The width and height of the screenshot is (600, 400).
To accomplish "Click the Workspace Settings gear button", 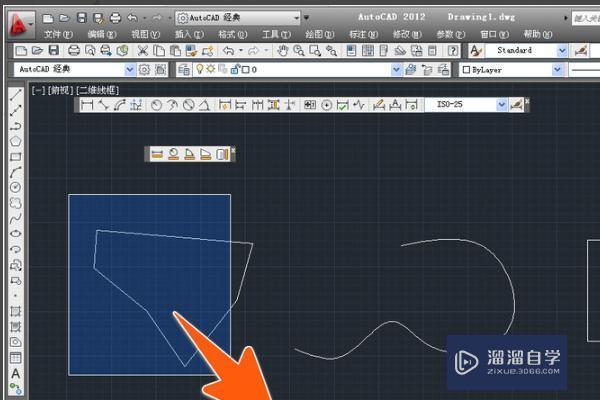I will click(x=144, y=70).
